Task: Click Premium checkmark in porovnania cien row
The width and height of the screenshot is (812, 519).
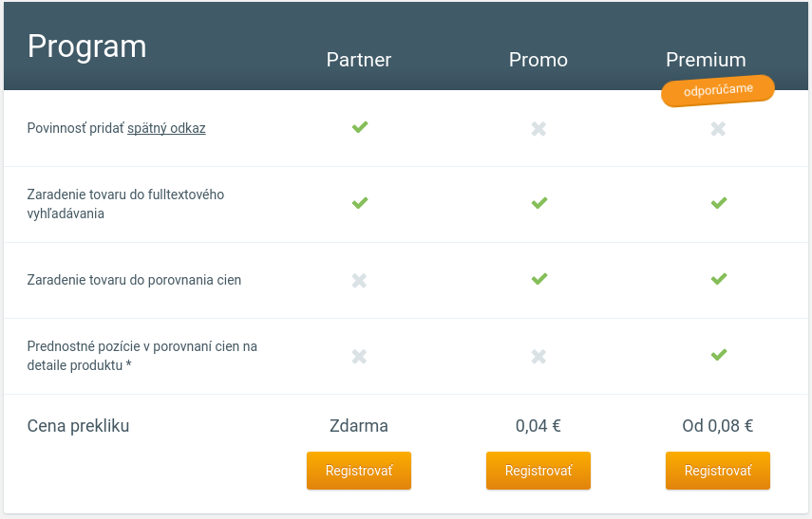Action: [718, 279]
